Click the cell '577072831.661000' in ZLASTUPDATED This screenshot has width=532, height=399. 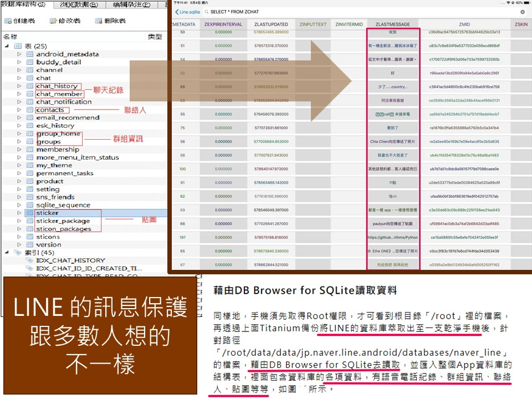pyautogui.click(x=271, y=128)
